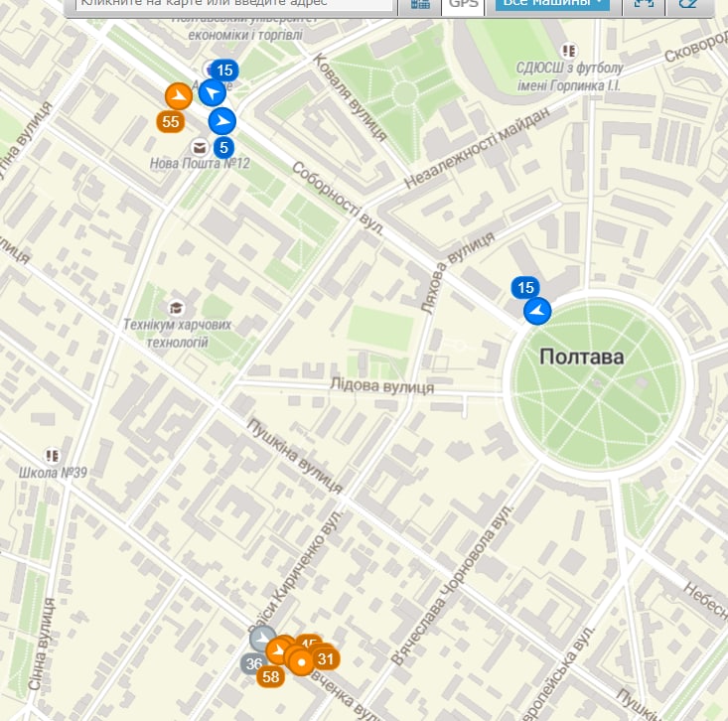Click the orange route label 55

click(x=171, y=121)
